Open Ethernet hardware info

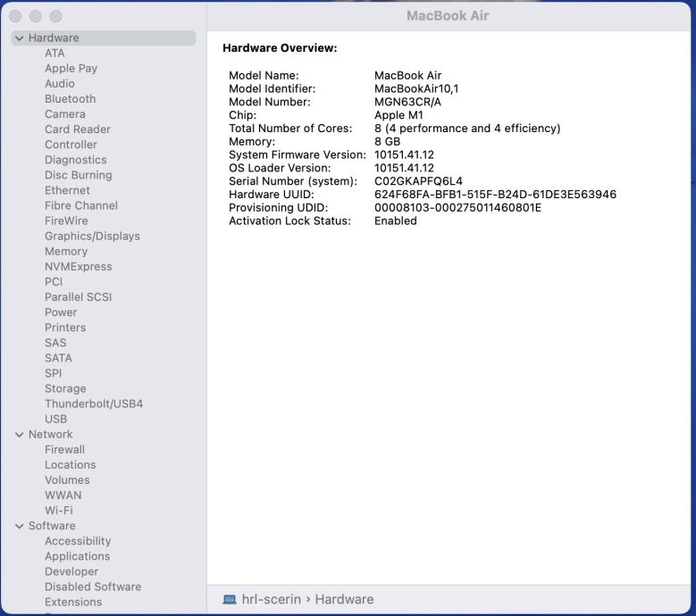tap(67, 190)
